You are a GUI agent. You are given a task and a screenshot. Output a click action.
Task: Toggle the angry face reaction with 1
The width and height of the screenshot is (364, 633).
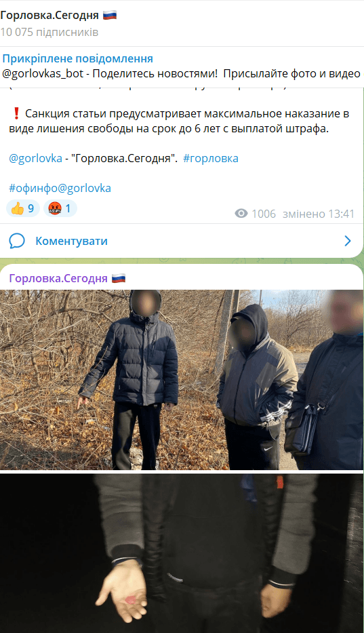[x=60, y=209]
